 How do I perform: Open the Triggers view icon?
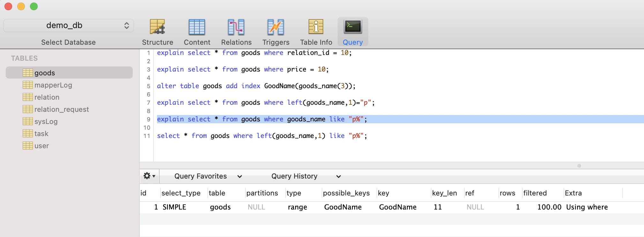276,27
